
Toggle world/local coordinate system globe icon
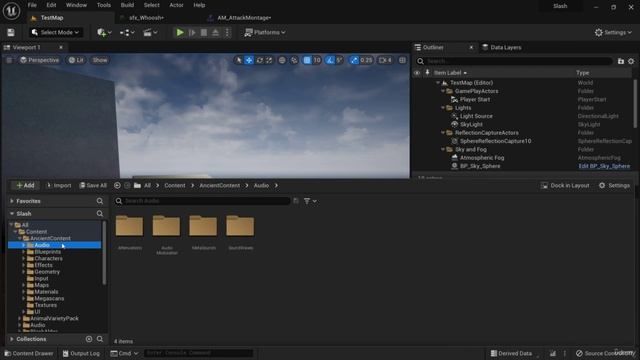tap(282, 60)
